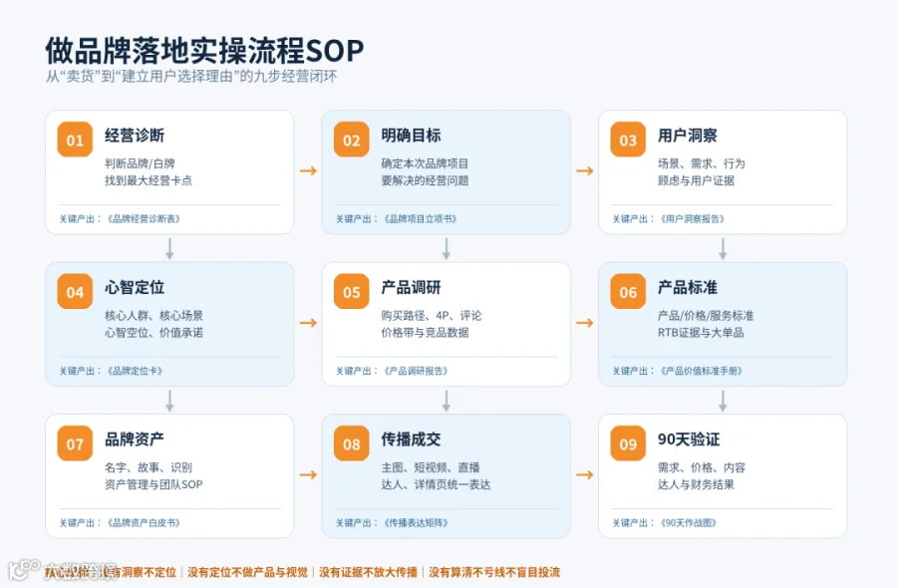
Task: Click the line 需求、价格、内容
Action: point(702,467)
